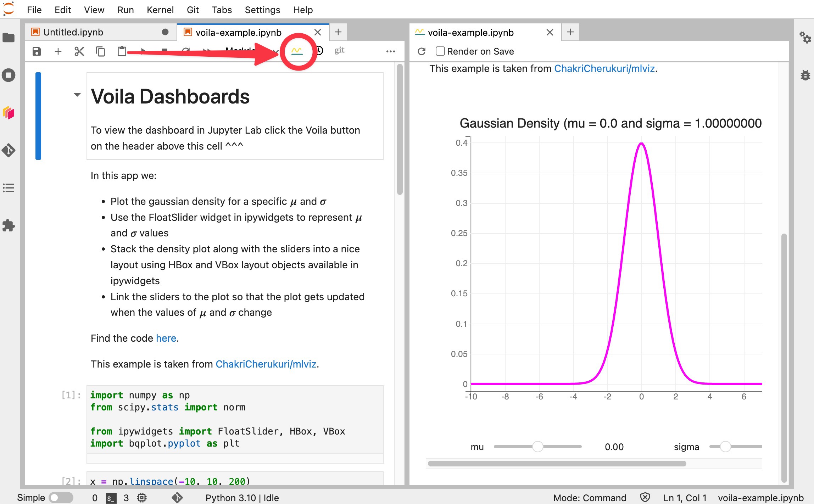Open the Running Terminals and Kernels panel
Screen dimensions: 814x504
(9, 75)
